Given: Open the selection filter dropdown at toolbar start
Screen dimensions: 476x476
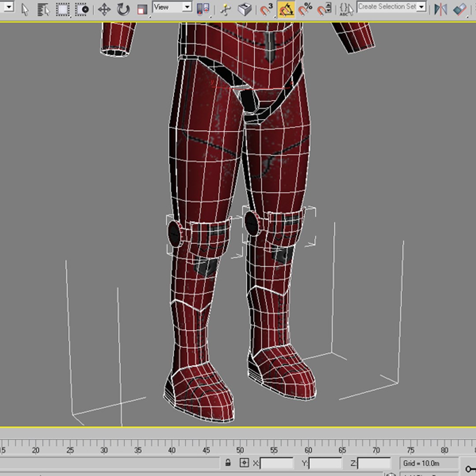Looking at the screenshot, I should pyautogui.click(x=8, y=6).
